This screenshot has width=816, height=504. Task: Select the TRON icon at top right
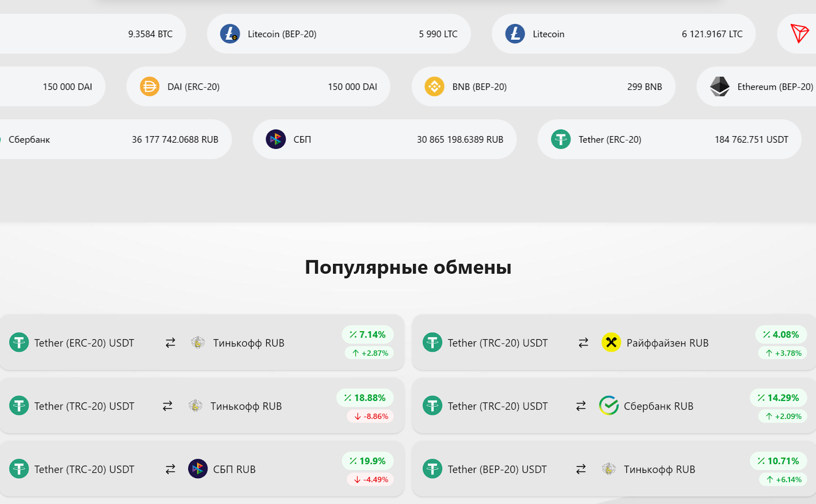coord(801,34)
